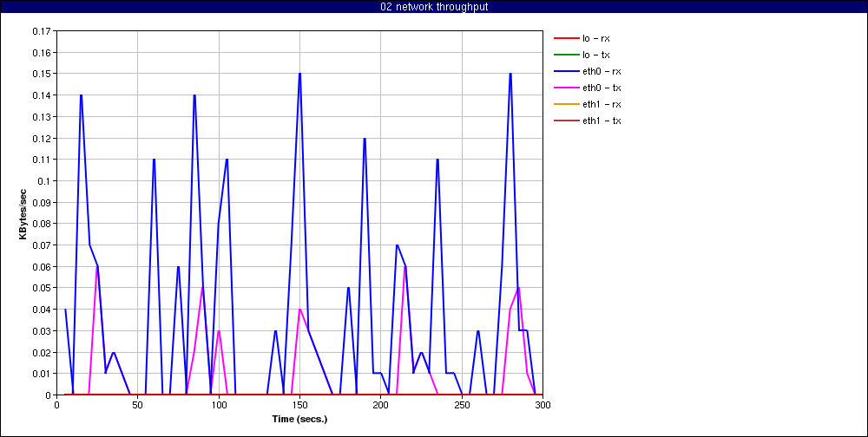Screen dimensions: 868x437
Task: Click the 100 x-axis tick label
Action: pos(219,404)
